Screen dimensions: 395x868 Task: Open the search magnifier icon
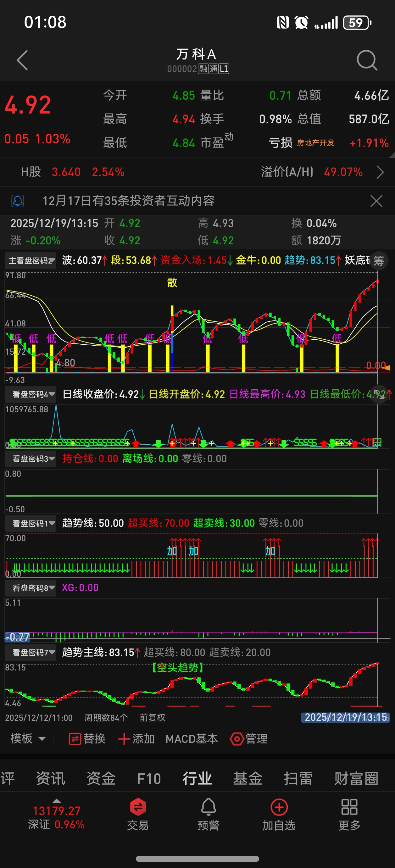click(x=367, y=60)
